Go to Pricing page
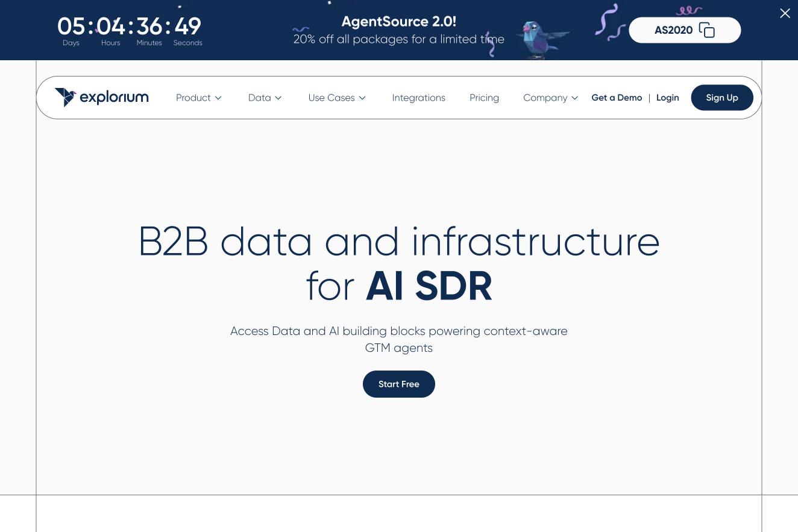798x532 pixels. [485, 98]
